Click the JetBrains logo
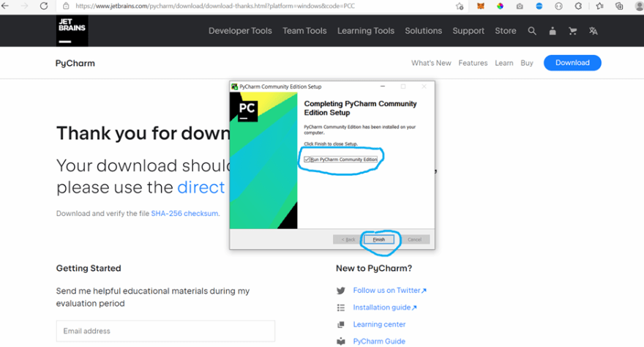This screenshot has width=644, height=347. pyautogui.click(x=72, y=31)
